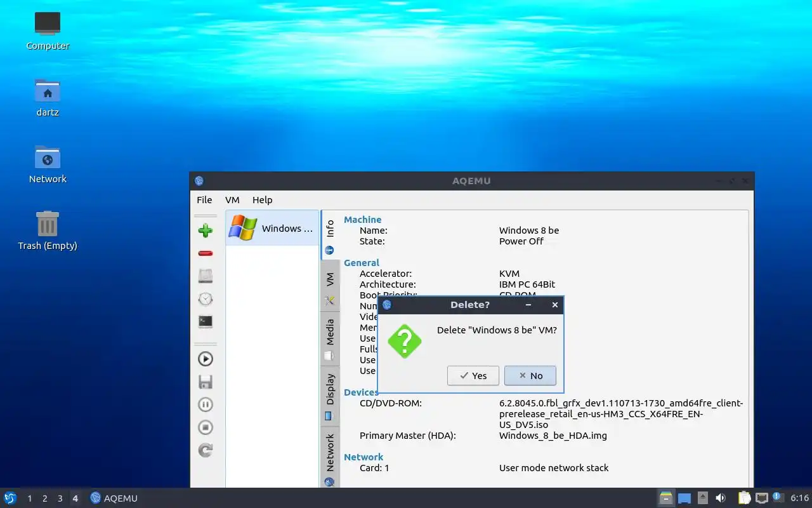Open the Computer desktop icon
This screenshot has height=508, width=812.
pos(48,30)
